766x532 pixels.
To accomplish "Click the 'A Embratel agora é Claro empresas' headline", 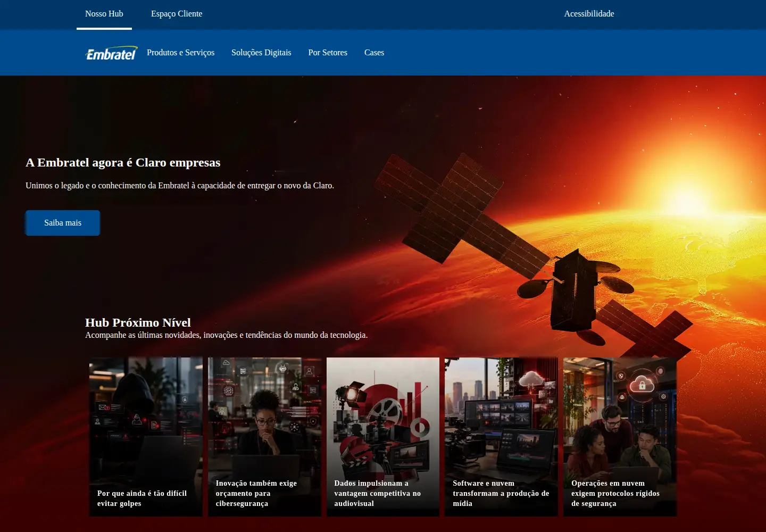I will click(x=123, y=163).
